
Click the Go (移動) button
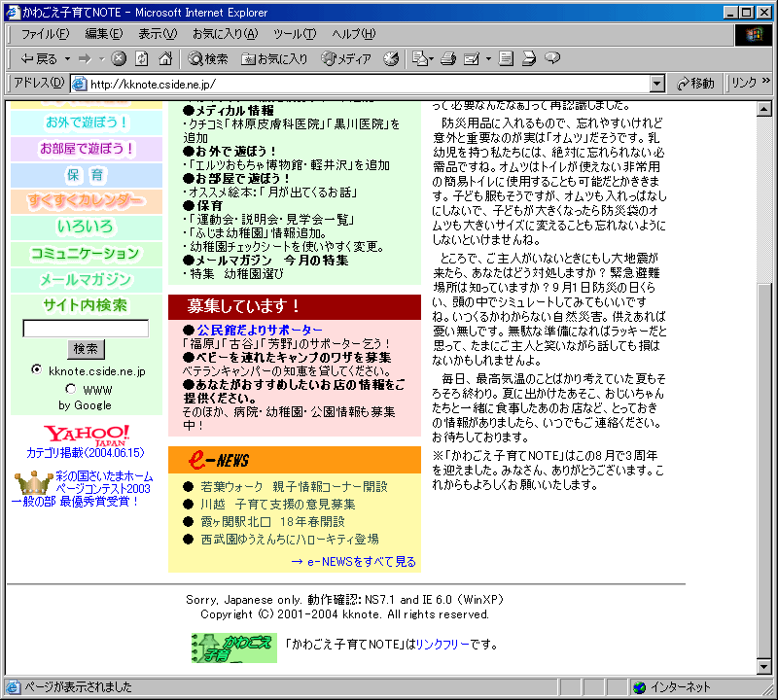(695, 84)
